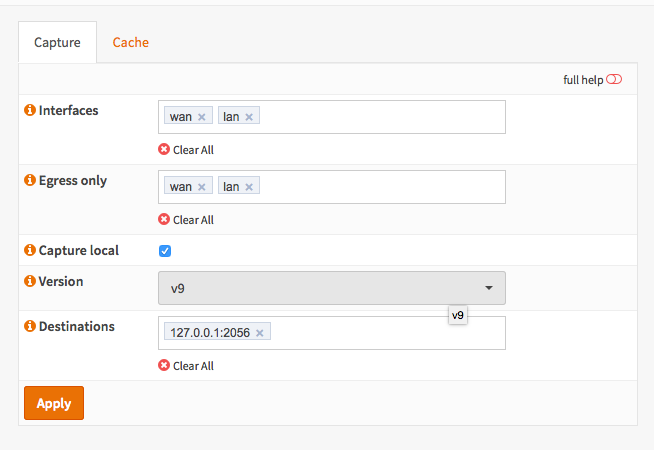Clear All under the Egress only field
Viewport: 654px width, 450px height.
[x=186, y=220]
